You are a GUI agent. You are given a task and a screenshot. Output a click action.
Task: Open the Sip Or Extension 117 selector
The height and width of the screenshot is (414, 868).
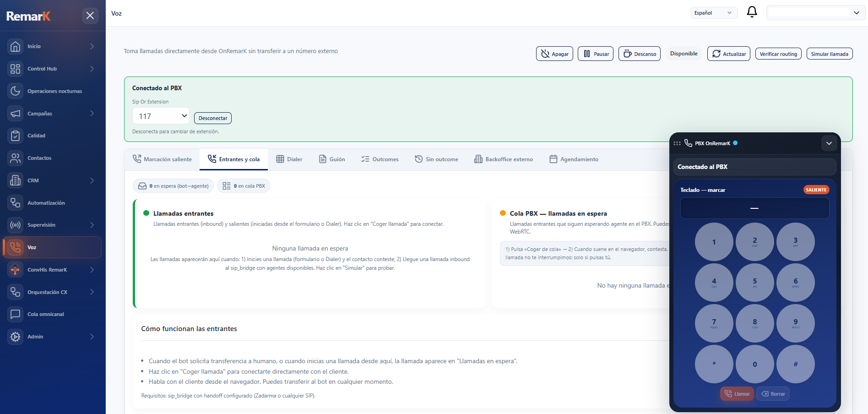click(161, 116)
